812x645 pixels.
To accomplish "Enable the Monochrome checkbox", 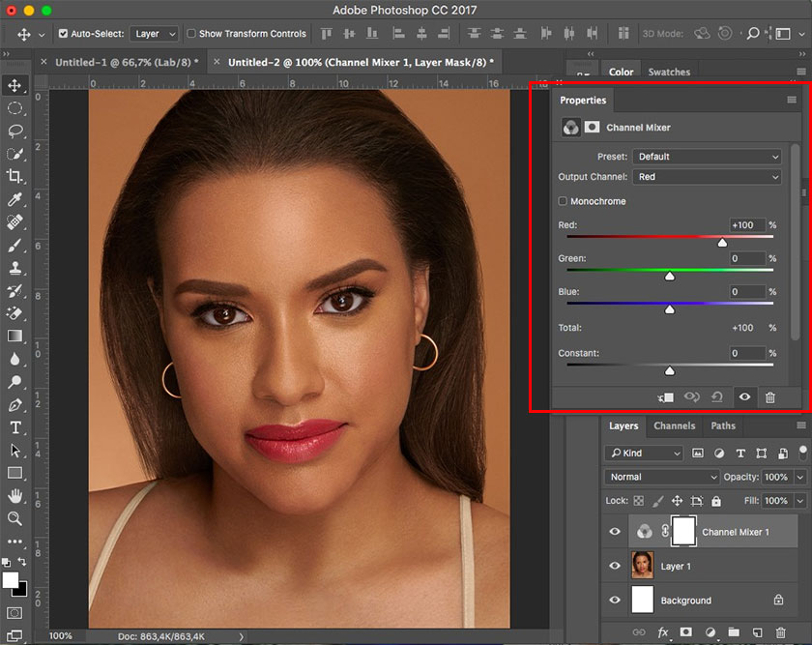I will [563, 201].
